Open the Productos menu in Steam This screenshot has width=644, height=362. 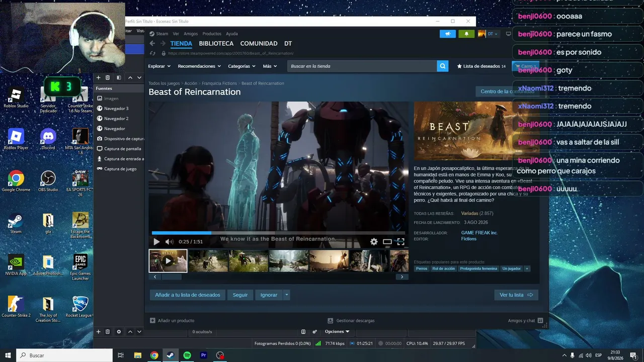212,34
